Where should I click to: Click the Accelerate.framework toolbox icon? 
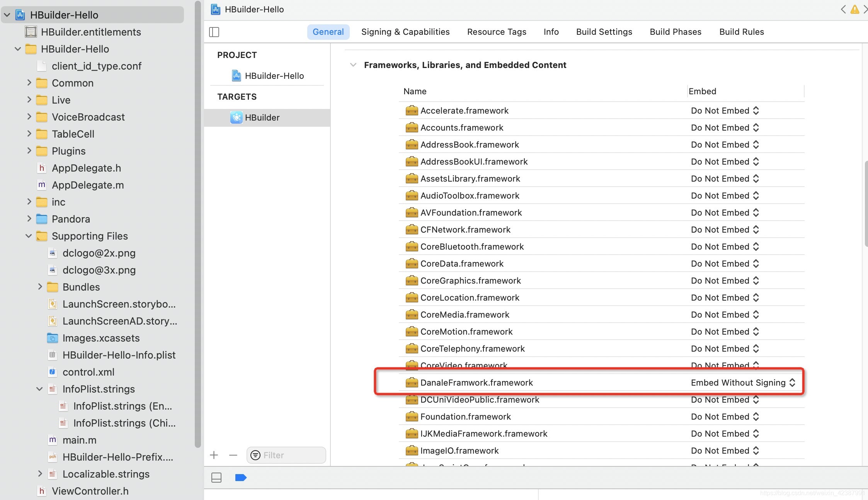pyautogui.click(x=412, y=111)
